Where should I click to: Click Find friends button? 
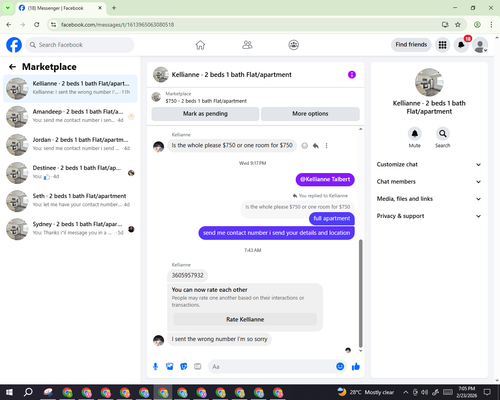[411, 45]
